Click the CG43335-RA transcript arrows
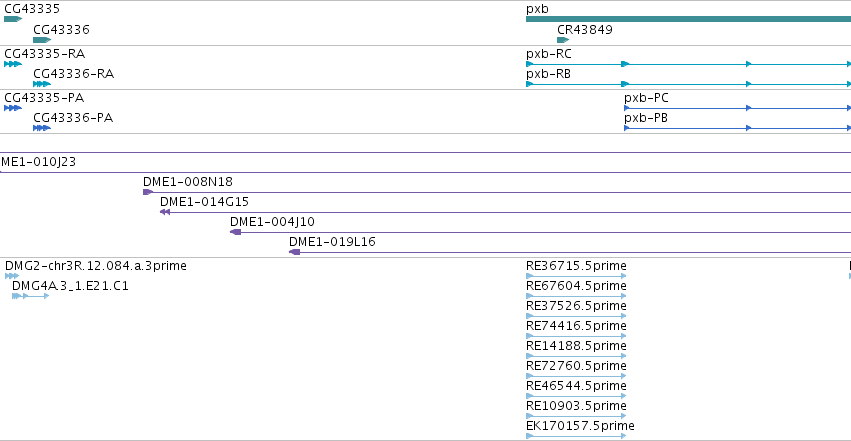The width and height of the screenshot is (851, 441). (13, 64)
